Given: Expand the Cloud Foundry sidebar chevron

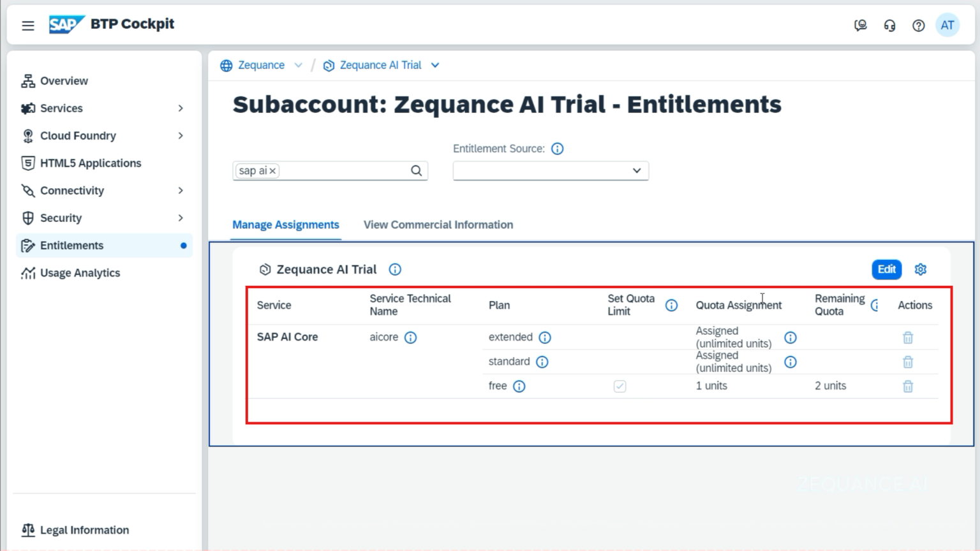Looking at the screenshot, I should 181,136.
